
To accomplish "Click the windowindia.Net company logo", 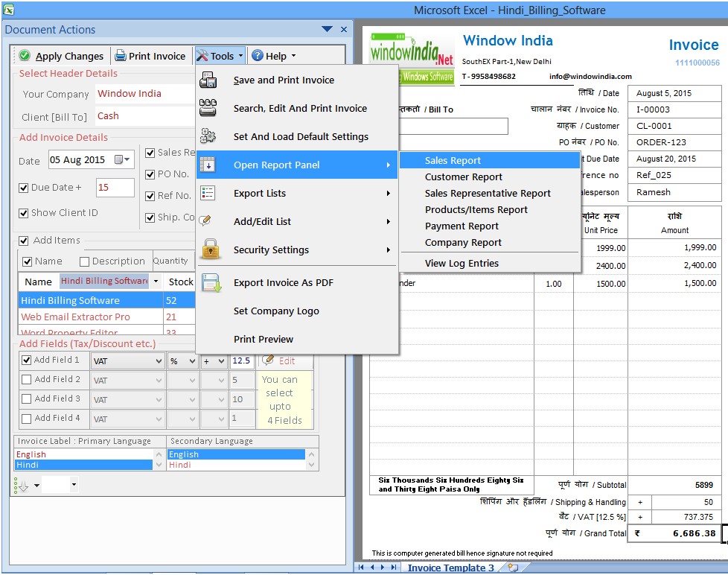I will pos(412,59).
